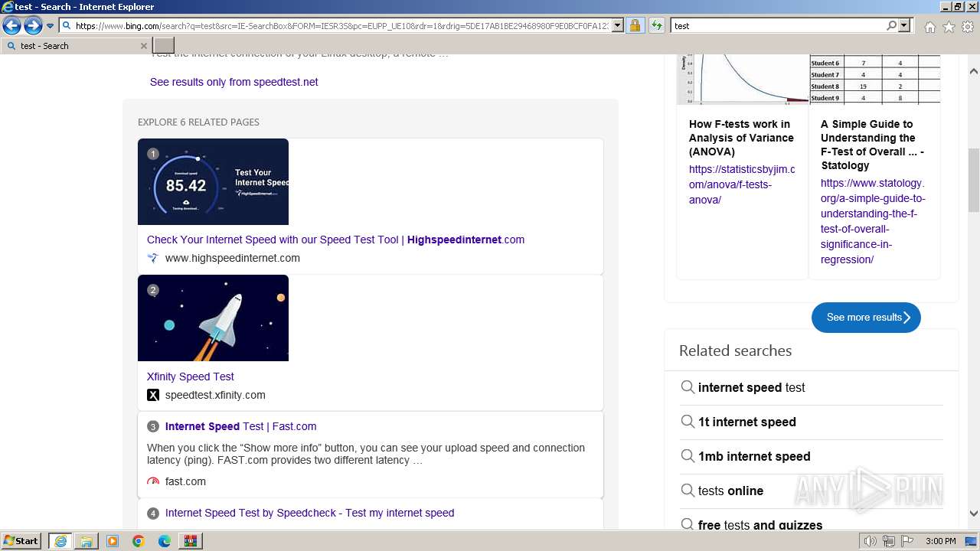The width and height of the screenshot is (980, 551).
Task: Click the fast.com speedometer favicon
Action: (x=153, y=481)
